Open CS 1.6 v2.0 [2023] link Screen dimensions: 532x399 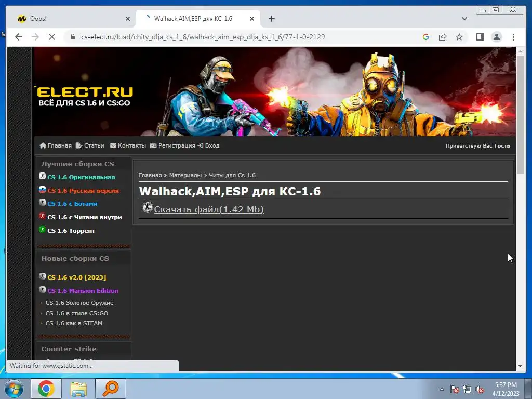(x=77, y=277)
